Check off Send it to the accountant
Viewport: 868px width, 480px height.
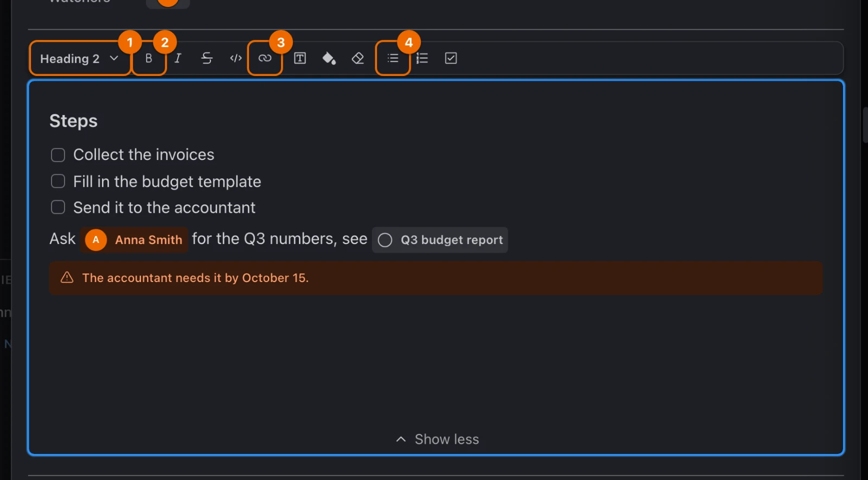pos(58,207)
